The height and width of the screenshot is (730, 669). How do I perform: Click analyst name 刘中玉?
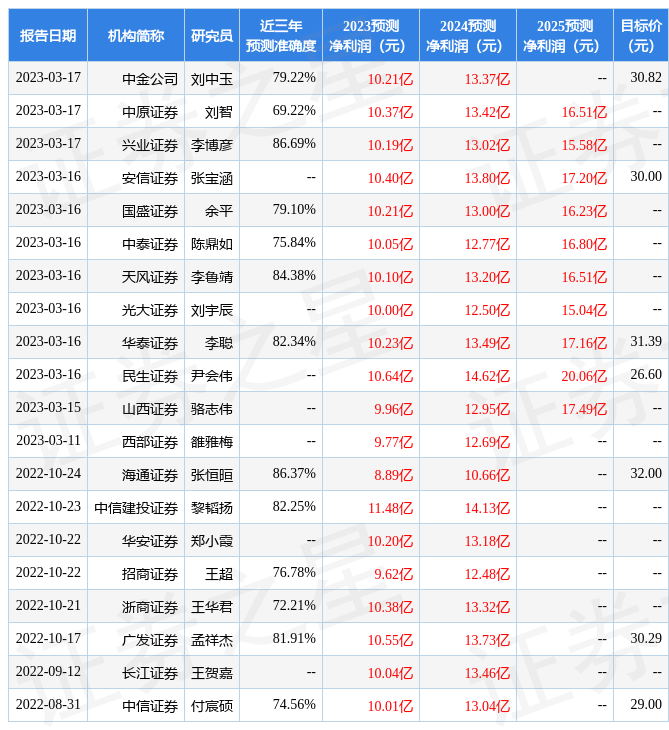coord(212,79)
